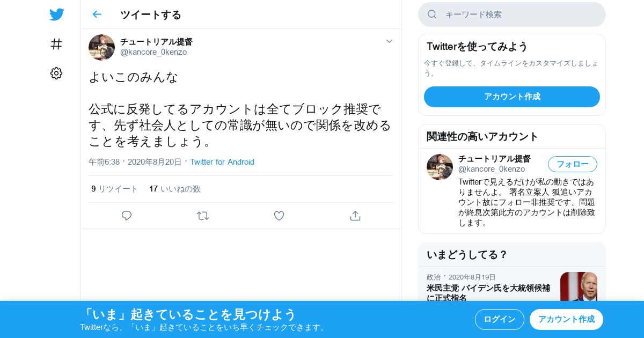
Task: Open @kancore_0kenzo in related accounts
Action: (x=492, y=169)
